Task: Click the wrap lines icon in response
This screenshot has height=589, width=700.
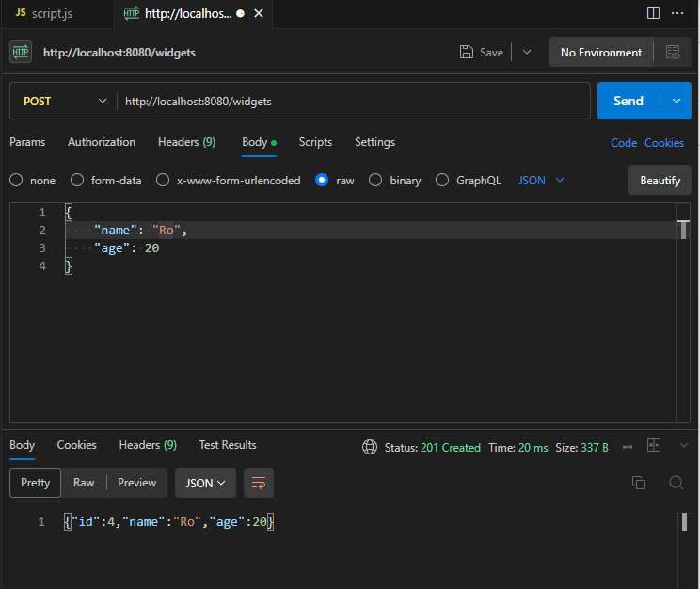Action: pyautogui.click(x=259, y=483)
